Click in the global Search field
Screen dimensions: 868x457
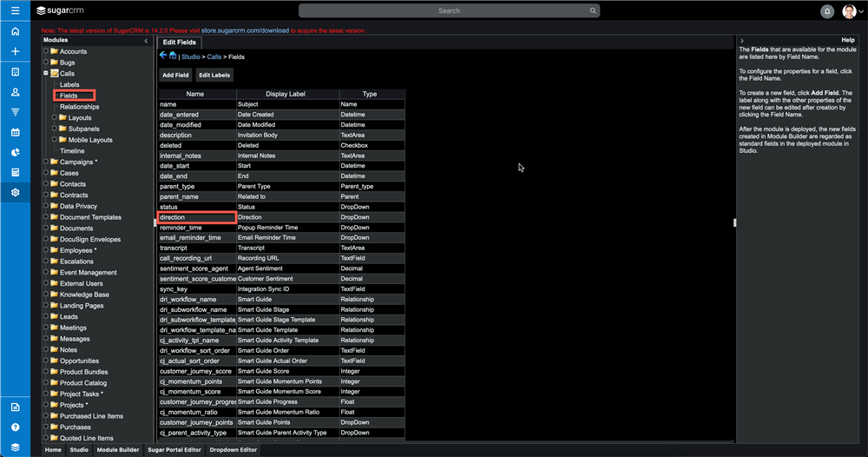click(x=449, y=10)
